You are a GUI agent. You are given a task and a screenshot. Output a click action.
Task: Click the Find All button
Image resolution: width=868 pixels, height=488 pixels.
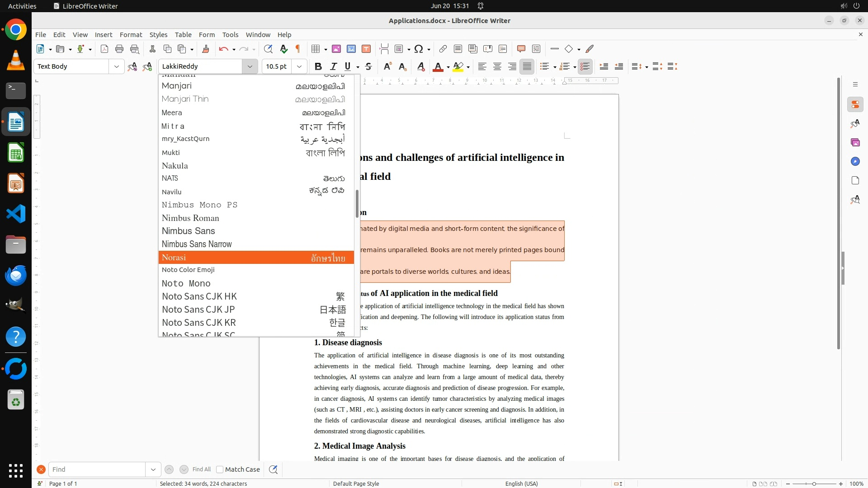[201, 469]
